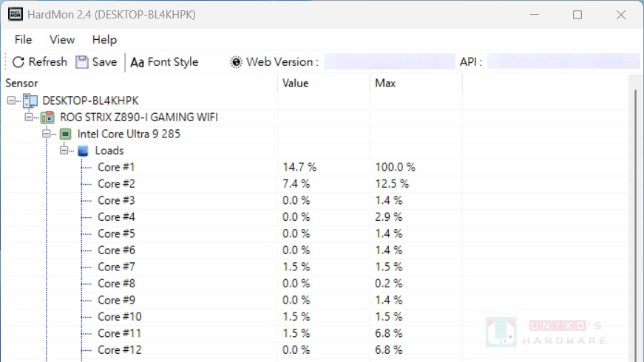
Task: Collapse the ROG STRIX Z890-I GAMING WIFI node
Action: 29,117
